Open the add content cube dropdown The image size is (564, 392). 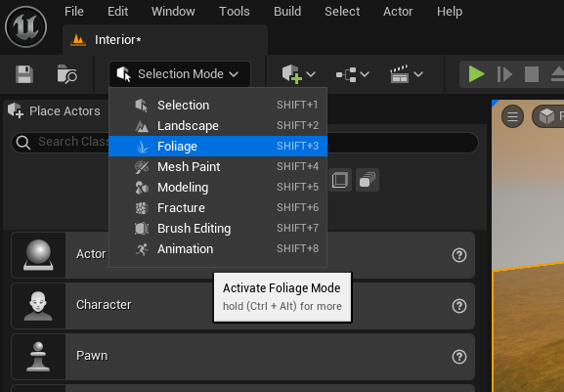coord(298,74)
